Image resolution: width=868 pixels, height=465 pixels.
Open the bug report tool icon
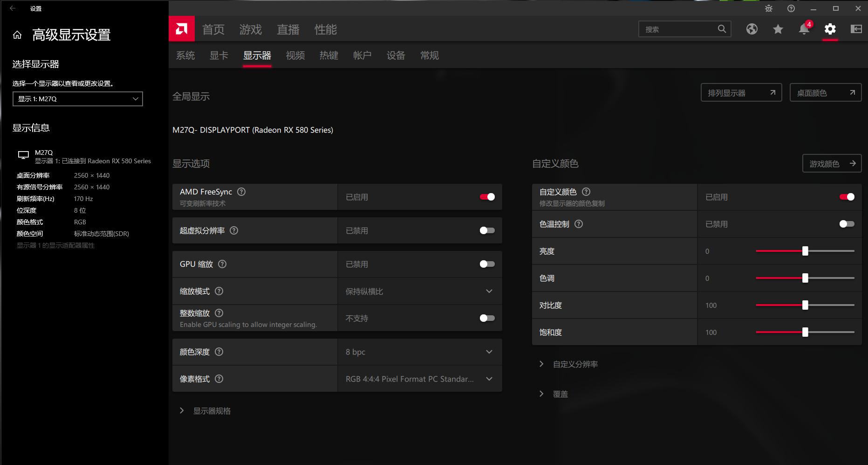(769, 8)
